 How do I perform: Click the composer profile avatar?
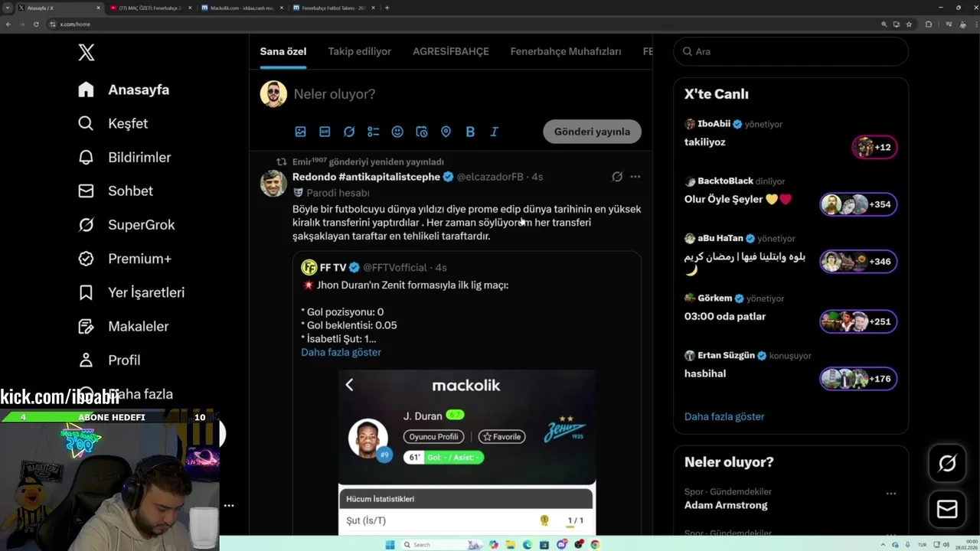pyautogui.click(x=273, y=94)
